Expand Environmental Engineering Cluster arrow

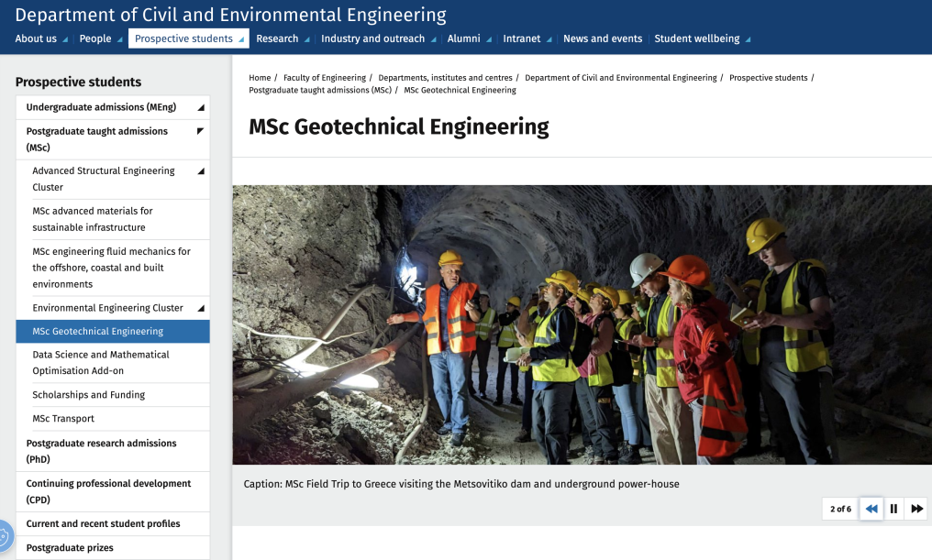click(200, 309)
